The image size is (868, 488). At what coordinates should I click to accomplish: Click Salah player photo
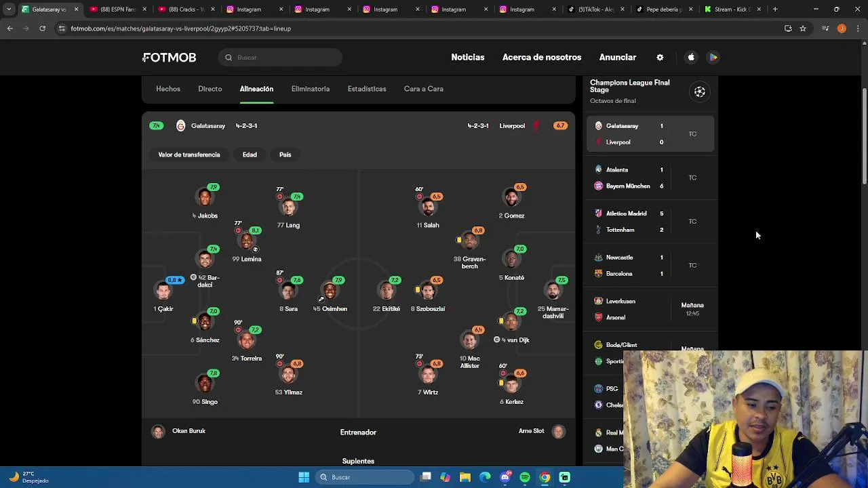click(x=428, y=207)
